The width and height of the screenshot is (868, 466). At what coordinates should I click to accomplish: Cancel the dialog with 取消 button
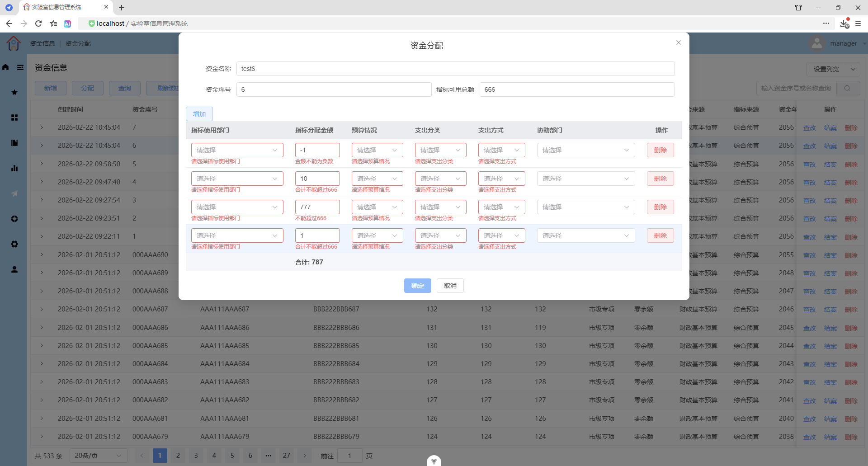(x=450, y=286)
